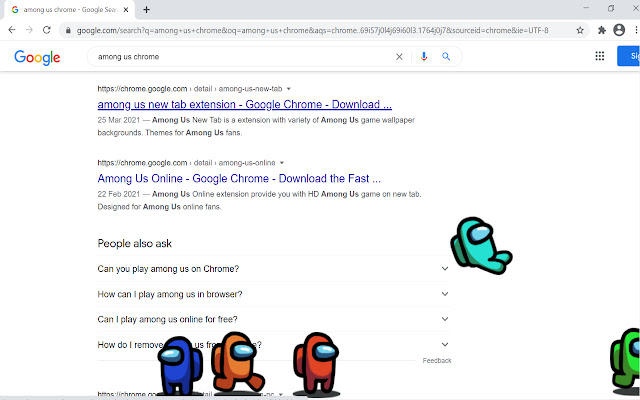
Task: Click the red crewmate character
Action: pyautogui.click(x=316, y=364)
